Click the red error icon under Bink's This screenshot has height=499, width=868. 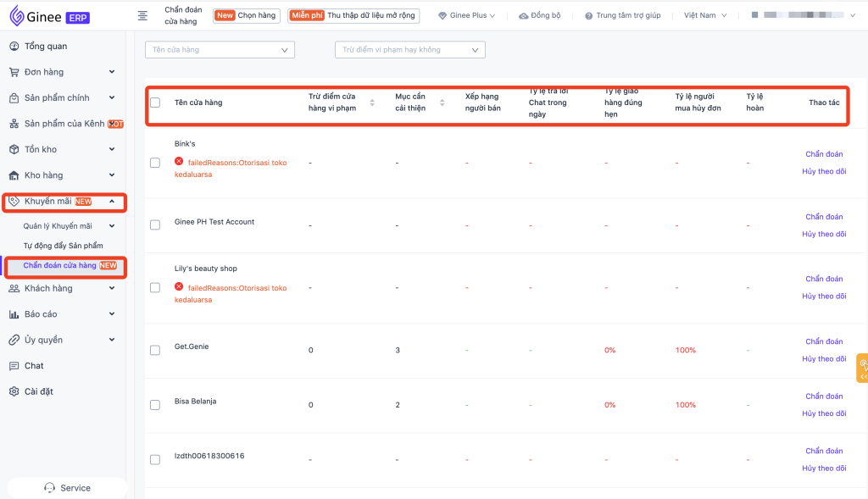[x=179, y=162]
